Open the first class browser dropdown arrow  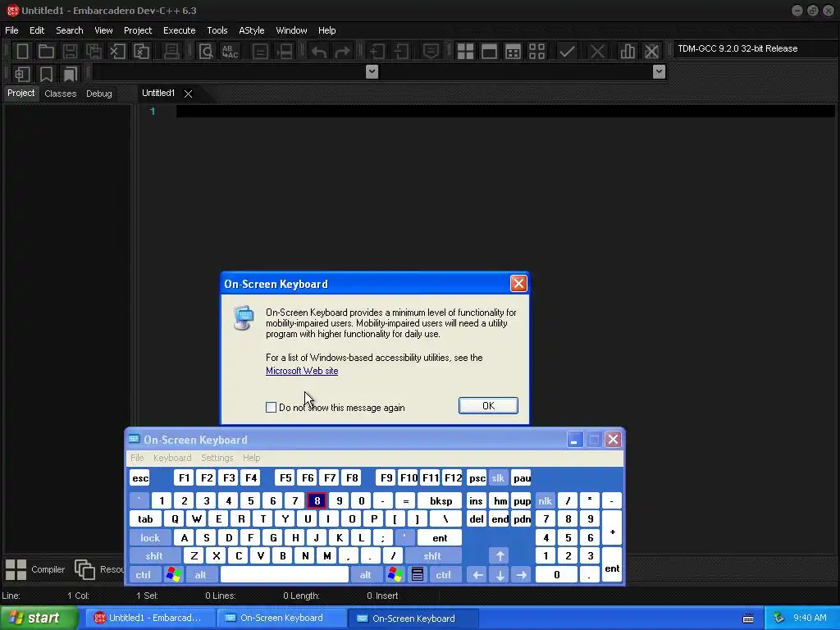click(372, 72)
